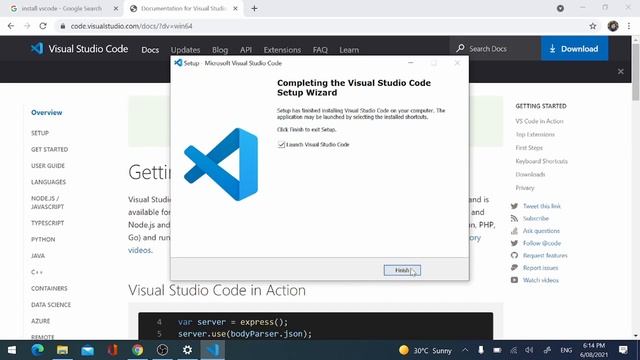
Task: Open the API nav item
Action: click(x=246, y=50)
